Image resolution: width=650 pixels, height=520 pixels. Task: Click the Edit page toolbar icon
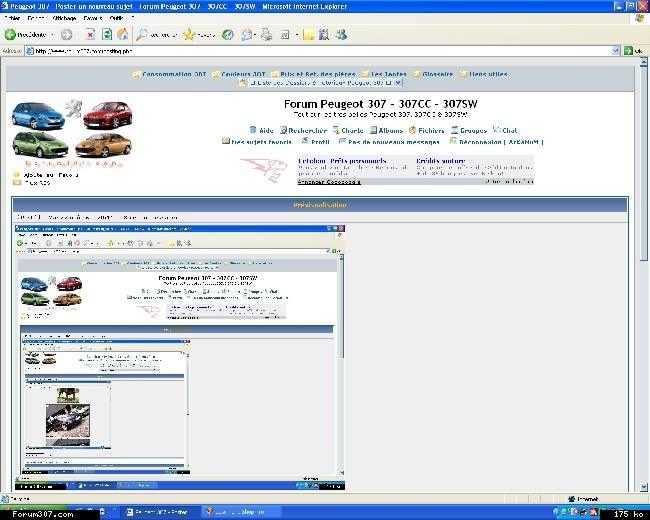coord(285,35)
